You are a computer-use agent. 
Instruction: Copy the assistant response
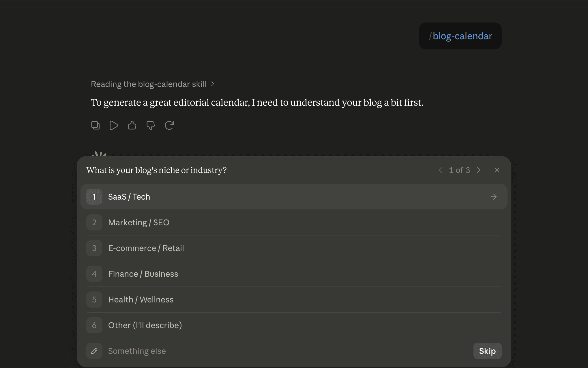95,125
